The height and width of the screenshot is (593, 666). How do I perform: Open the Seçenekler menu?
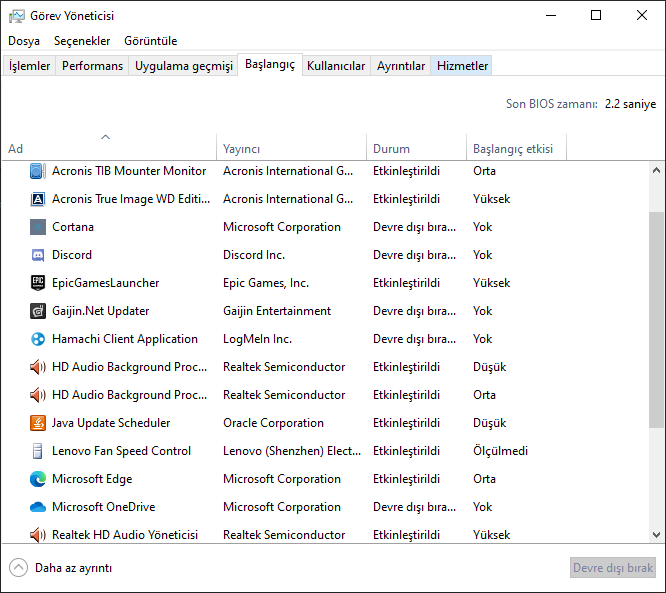tap(82, 41)
